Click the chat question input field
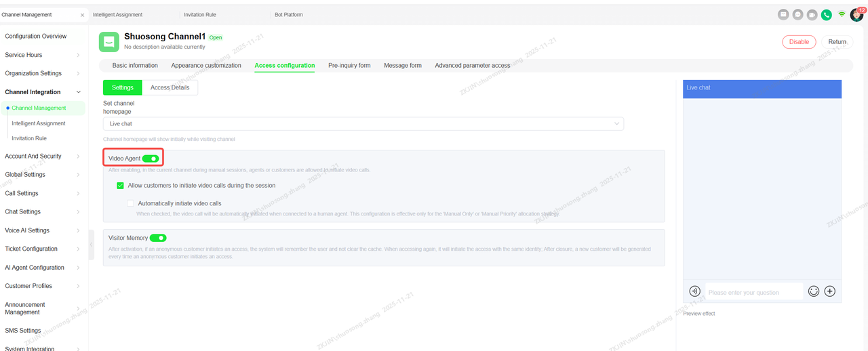Image resolution: width=868 pixels, height=351 pixels. (753, 293)
